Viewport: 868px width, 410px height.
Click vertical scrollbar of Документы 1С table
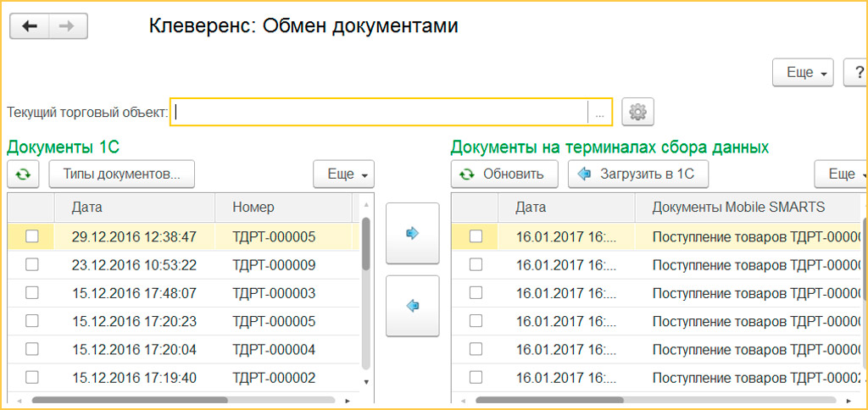point(366,243)
